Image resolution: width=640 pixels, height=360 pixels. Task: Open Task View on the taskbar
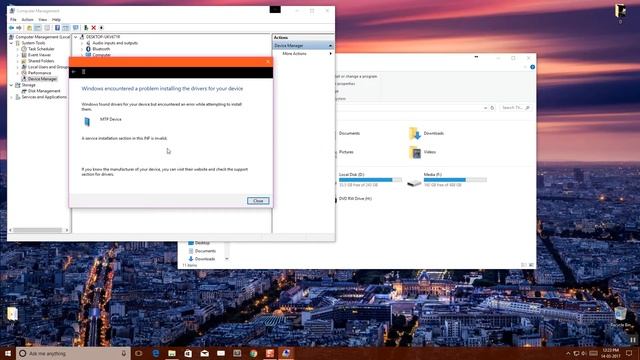coord(139,353)
